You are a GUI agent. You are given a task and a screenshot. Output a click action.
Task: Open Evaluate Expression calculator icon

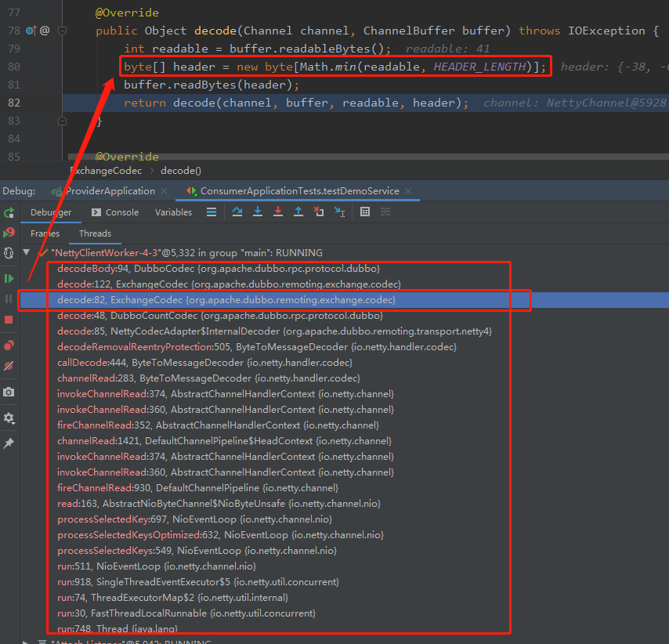(365, 212)
